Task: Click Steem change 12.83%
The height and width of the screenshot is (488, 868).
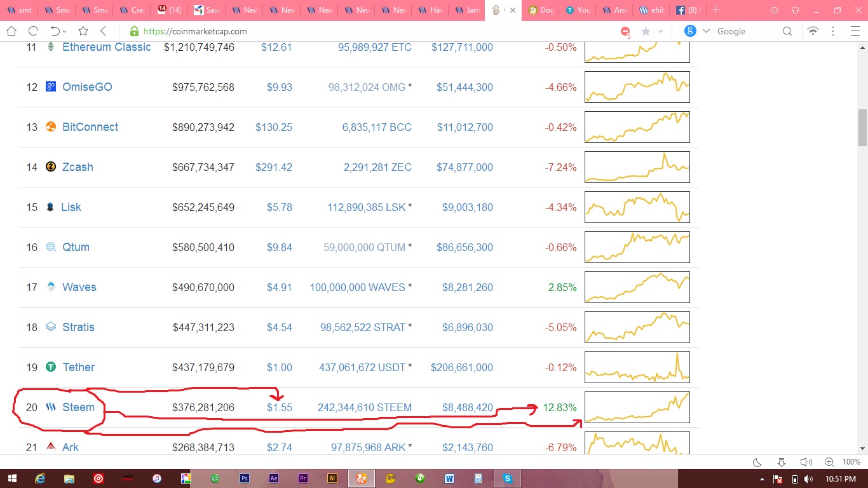Action: click(x=560, y=407)
